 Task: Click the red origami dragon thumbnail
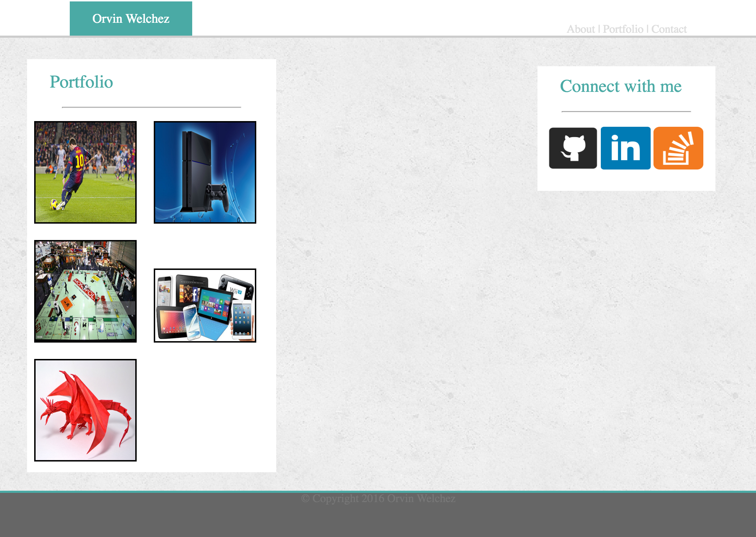85,410
